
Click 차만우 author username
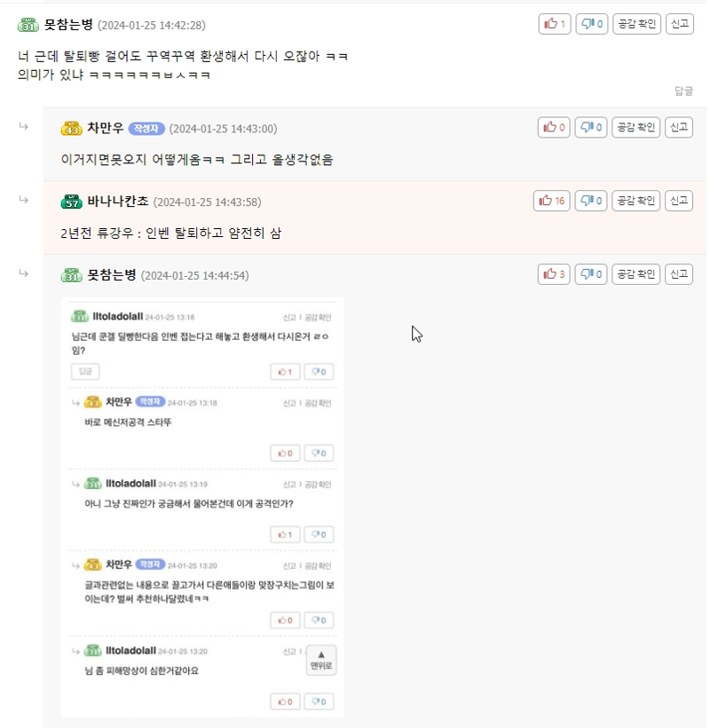[x=106, y=128]
